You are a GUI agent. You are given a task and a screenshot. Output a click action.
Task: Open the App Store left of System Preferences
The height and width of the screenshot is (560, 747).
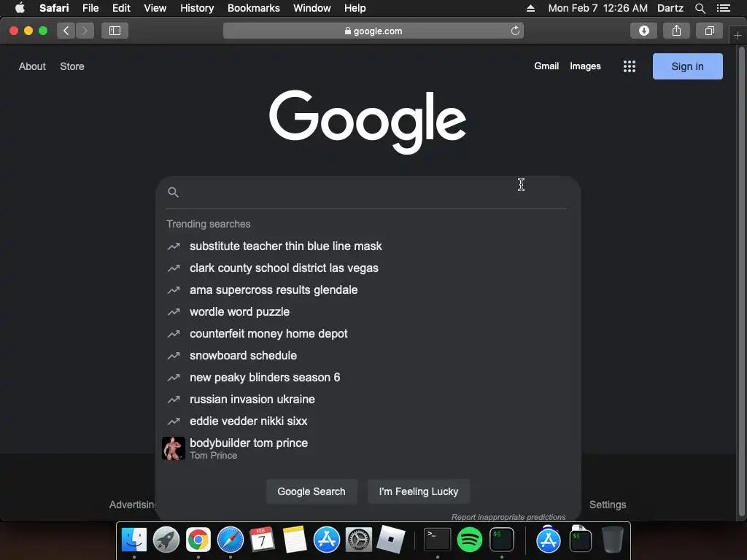point(327,540)
